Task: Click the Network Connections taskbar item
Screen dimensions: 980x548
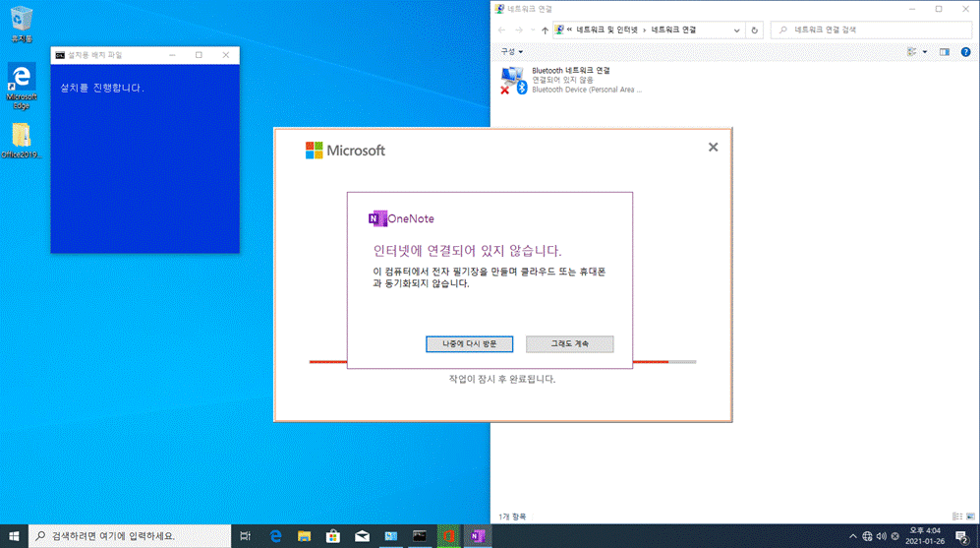Action: 390,536
